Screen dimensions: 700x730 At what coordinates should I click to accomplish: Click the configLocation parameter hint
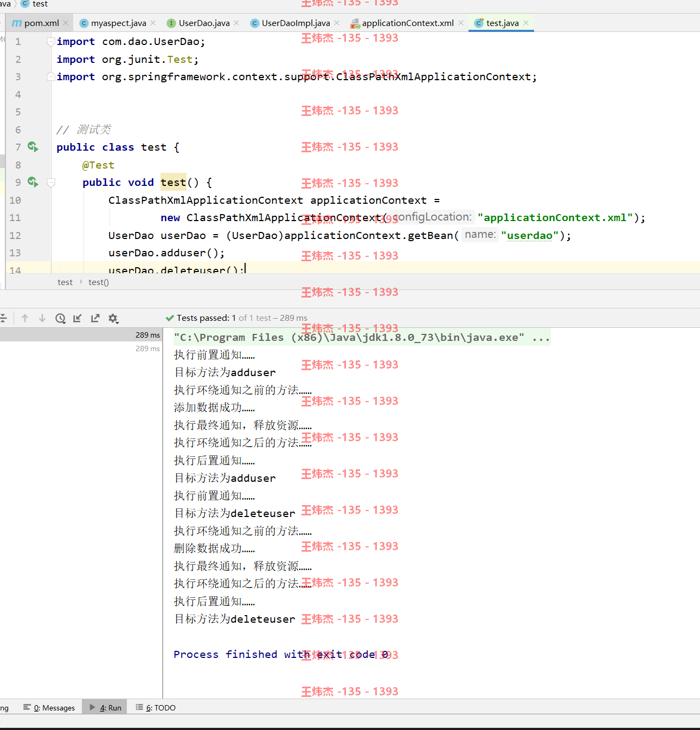pyautogui.click(x=432, y=217)
